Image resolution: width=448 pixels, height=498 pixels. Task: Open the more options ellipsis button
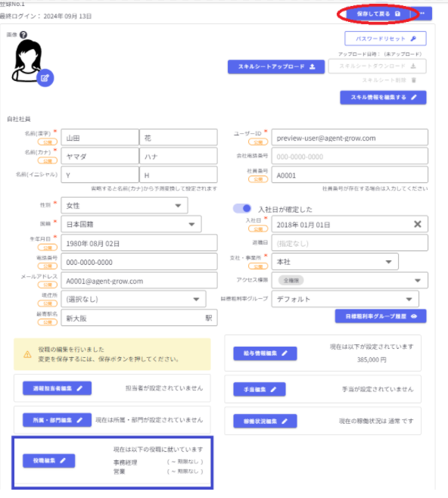click(422, 14)
